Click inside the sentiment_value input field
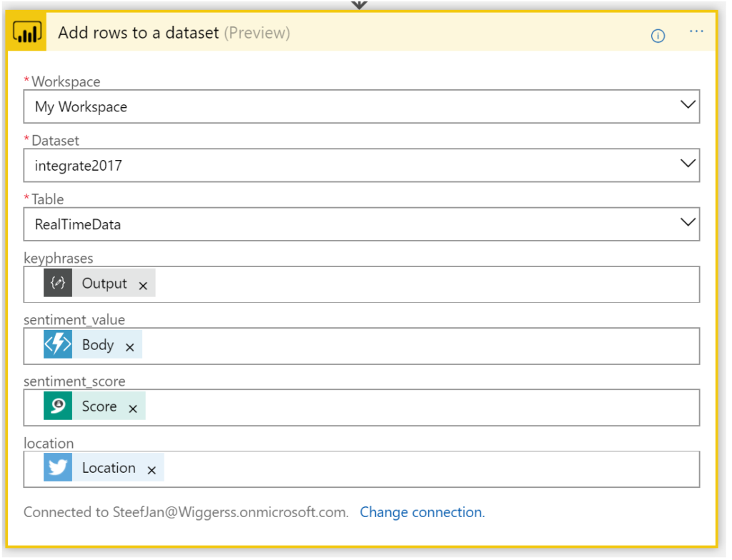This screenshot has width=732, height=560. pyautogui.click(x=361, y=346)
